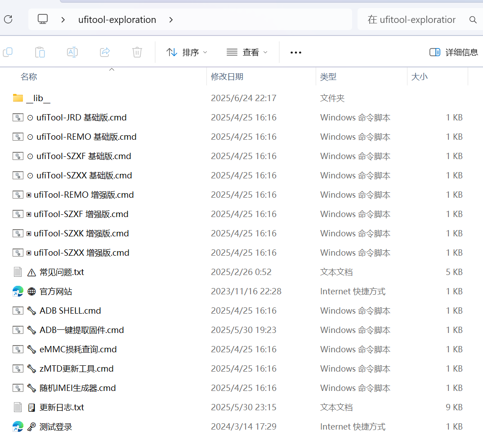Viewport: 483px width, 448px height.
Task: Click the script icon of ufiTool-REMO 基础版.cmd
Action: point(18,137)
